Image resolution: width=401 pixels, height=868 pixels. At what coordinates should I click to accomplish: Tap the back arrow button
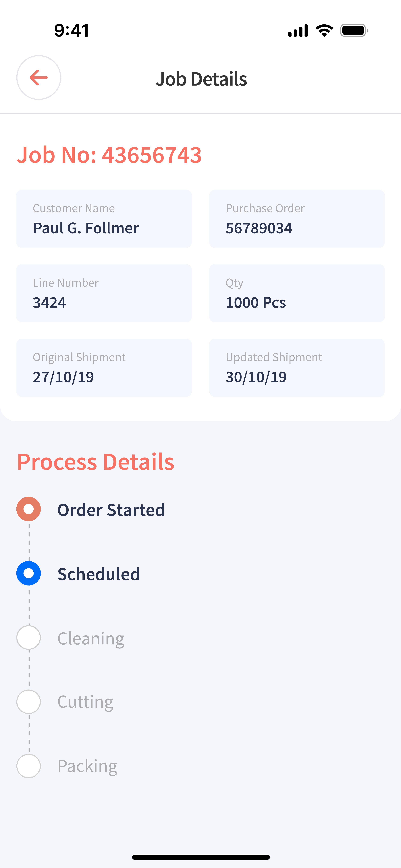click(x=39, y=77)
